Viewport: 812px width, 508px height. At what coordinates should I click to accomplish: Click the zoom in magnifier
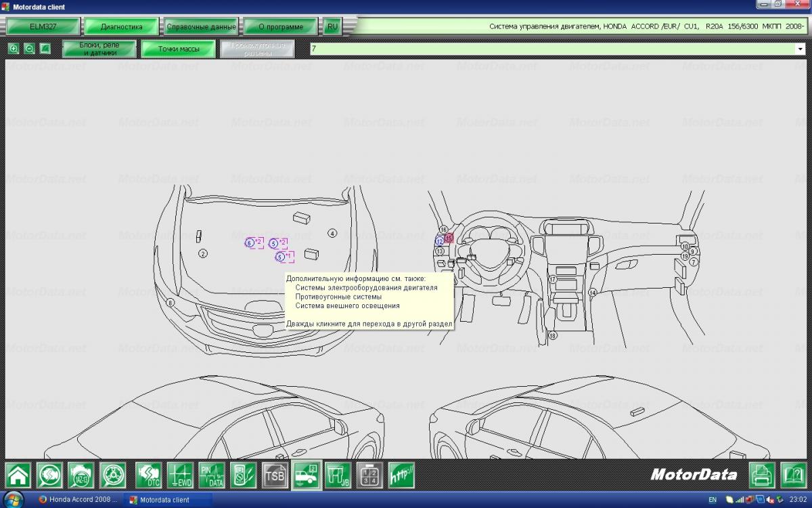(14, 49)
